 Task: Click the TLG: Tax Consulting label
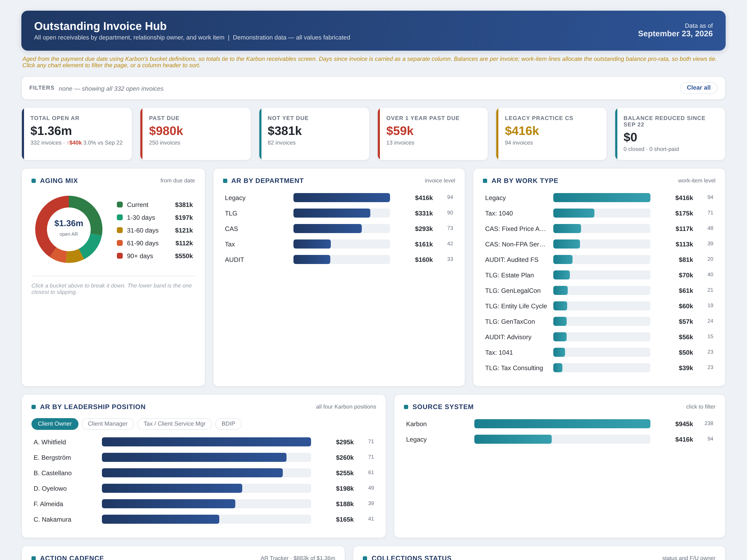click(x=514, y=368)
